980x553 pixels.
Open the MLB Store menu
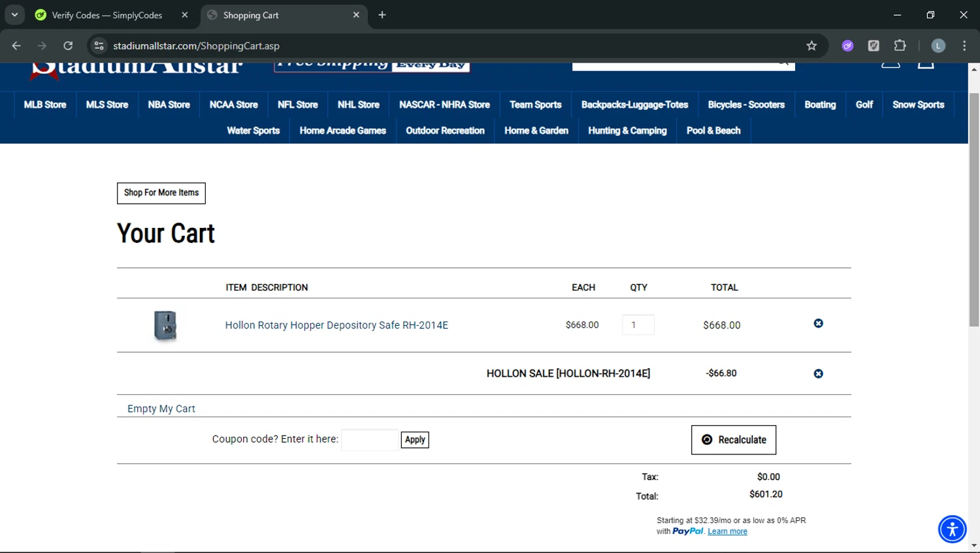(x=45, y=104)
